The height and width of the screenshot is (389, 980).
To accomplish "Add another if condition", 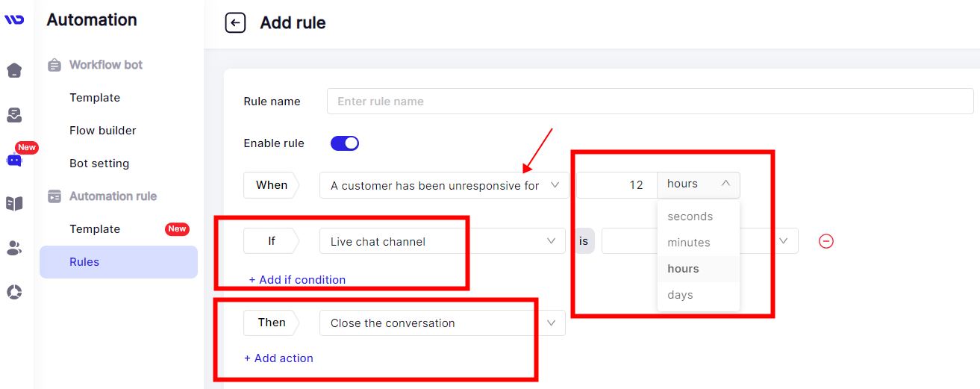I will pos(297,279).
